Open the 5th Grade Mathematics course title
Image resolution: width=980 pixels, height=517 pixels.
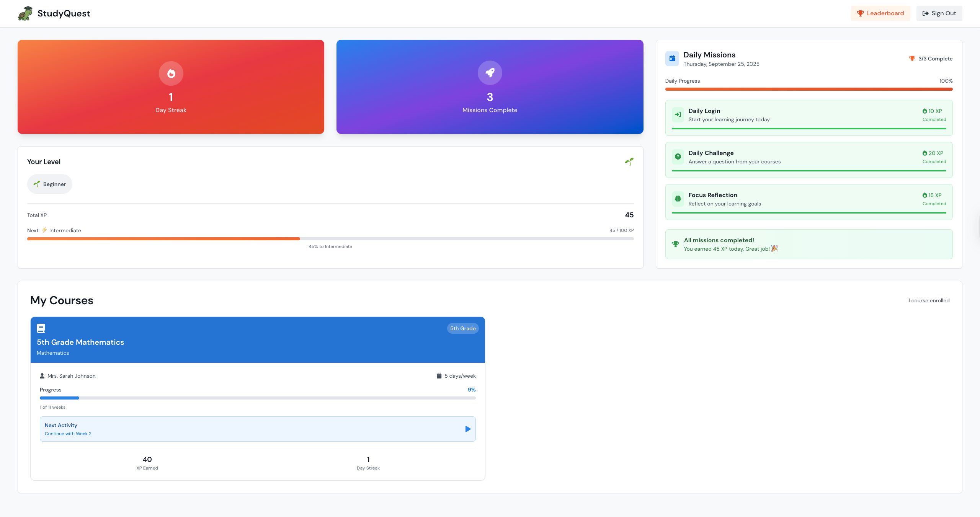(80, 342)
